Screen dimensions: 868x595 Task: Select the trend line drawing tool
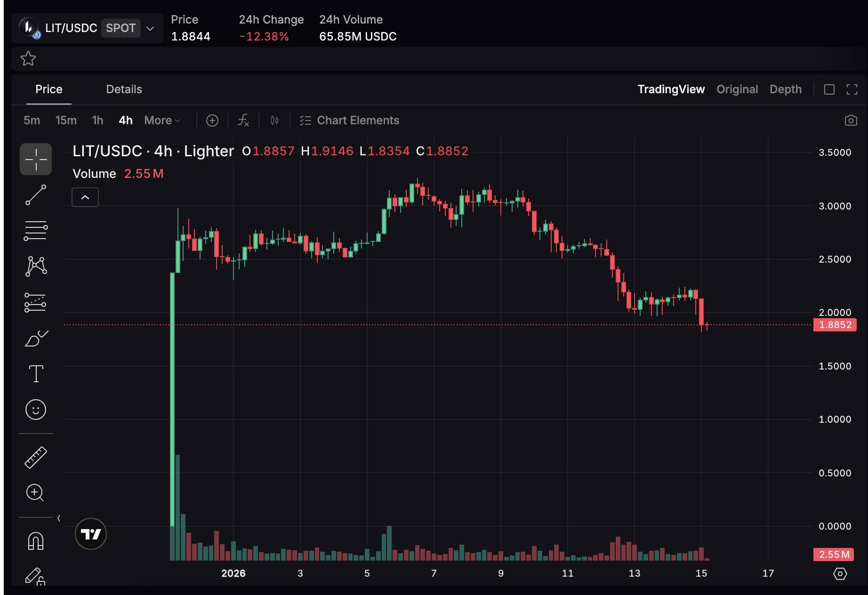point(35,195)
